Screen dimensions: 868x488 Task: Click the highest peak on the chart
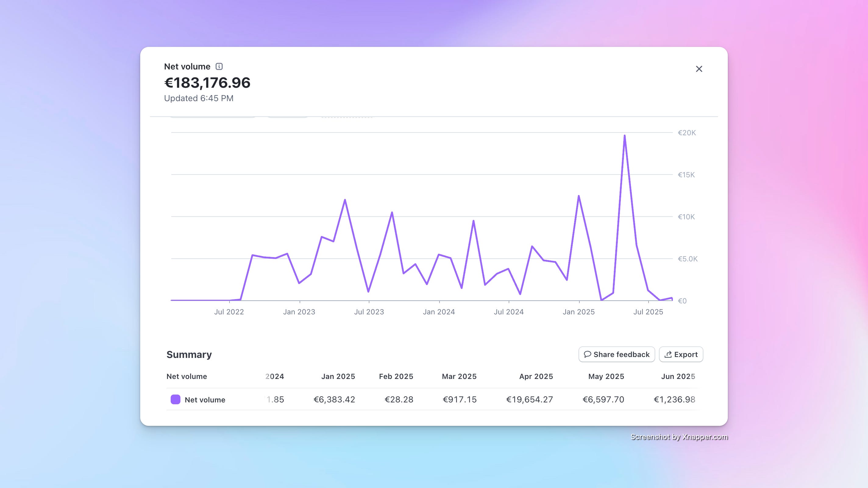tap(624, 136)
